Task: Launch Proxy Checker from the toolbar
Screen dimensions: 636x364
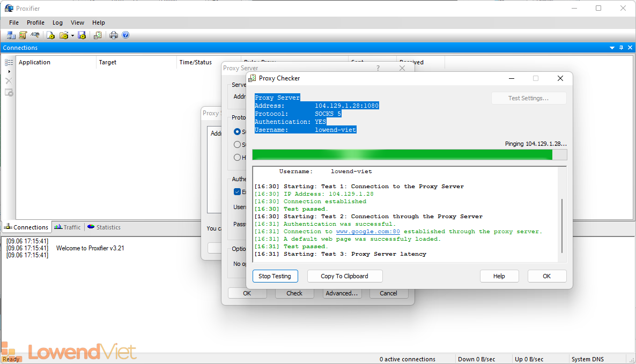Action: (98, 35)
